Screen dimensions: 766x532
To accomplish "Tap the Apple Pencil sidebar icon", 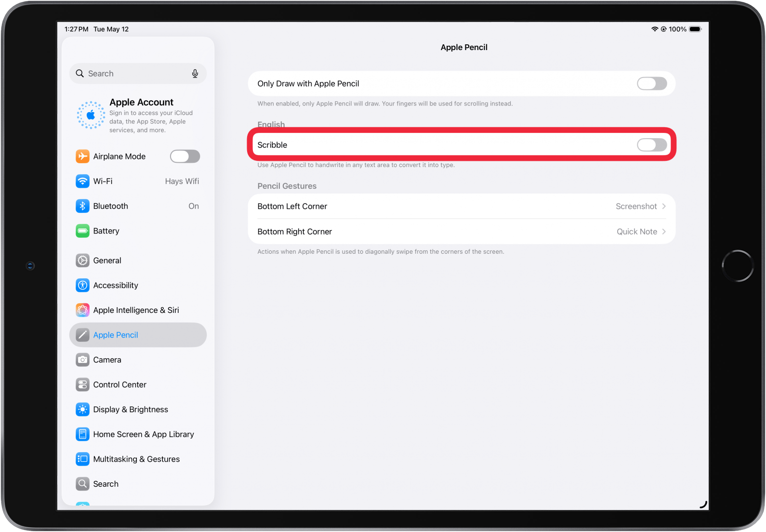I will coord(83,335).
